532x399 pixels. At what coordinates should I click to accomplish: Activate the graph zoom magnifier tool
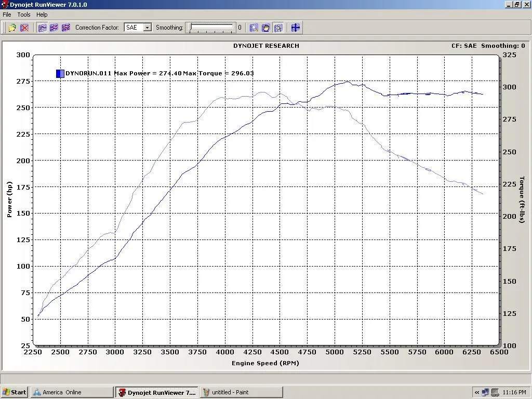(254, 28)
